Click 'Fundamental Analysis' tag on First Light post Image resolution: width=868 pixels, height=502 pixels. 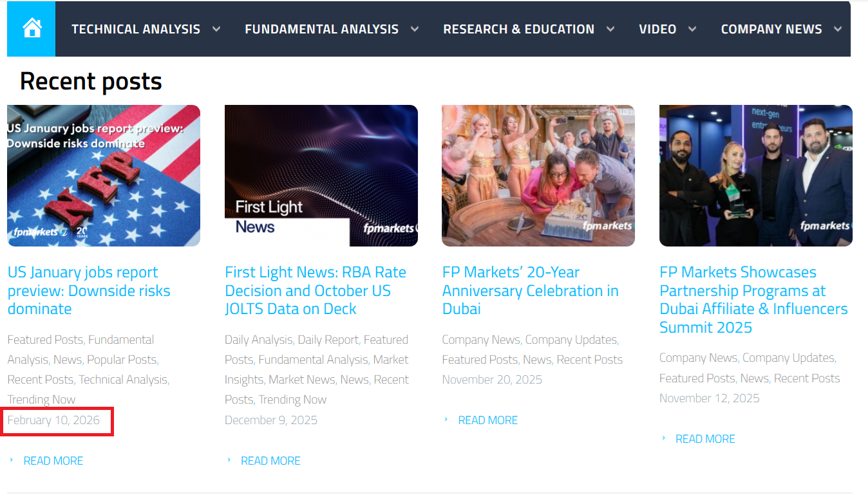click(x=313, y=360)
